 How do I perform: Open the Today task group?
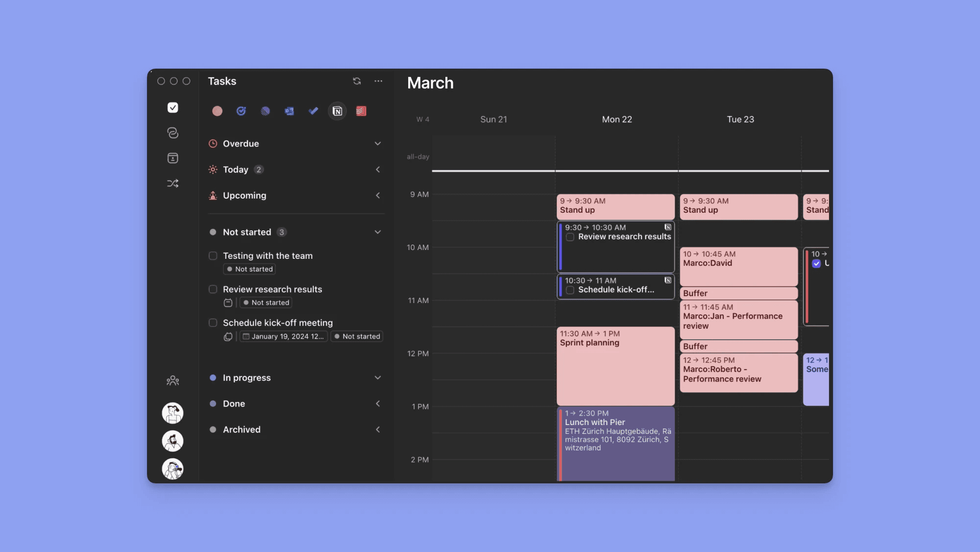(x=236, y=170)
